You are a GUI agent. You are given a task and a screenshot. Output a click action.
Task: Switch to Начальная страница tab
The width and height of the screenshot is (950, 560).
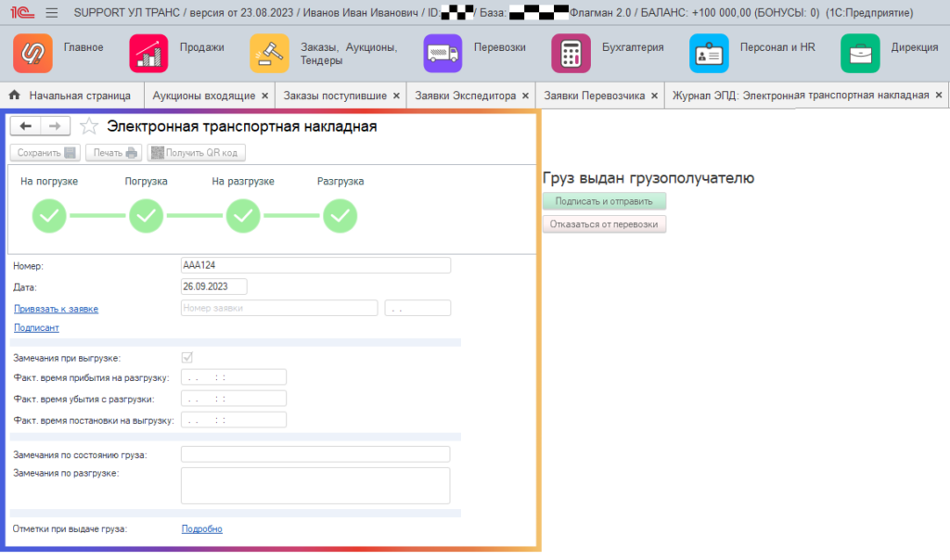(x=72, y=95)
